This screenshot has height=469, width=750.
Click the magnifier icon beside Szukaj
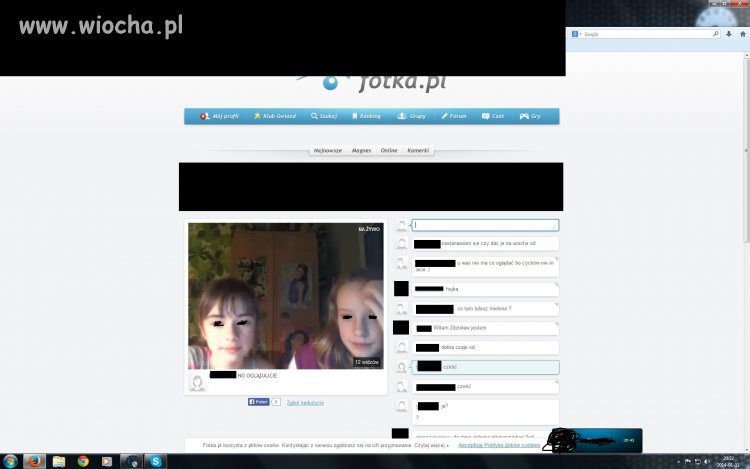(314, 116)
